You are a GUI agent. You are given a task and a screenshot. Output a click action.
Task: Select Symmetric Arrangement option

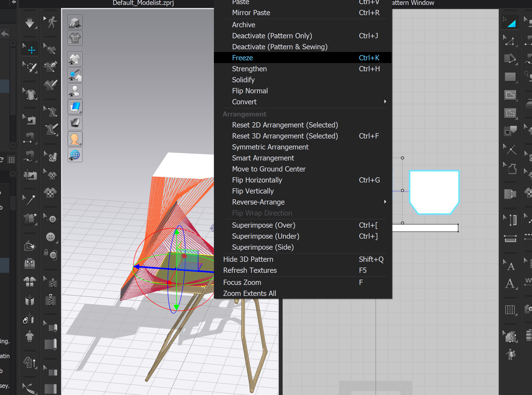point(271,147)
